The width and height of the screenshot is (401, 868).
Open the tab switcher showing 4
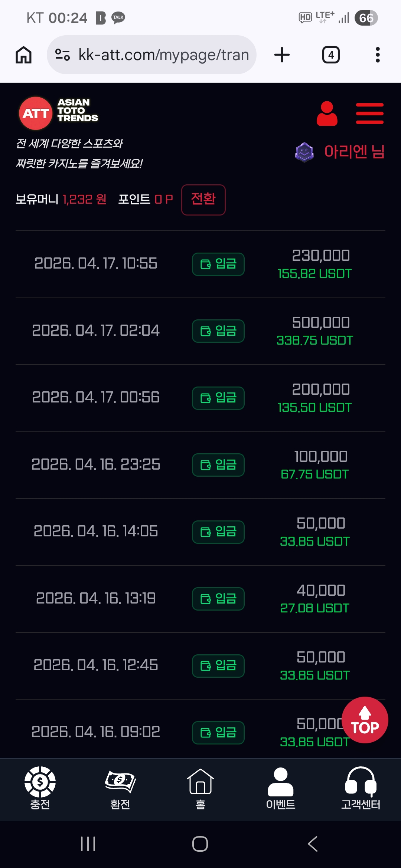click(x=331, y=55)
